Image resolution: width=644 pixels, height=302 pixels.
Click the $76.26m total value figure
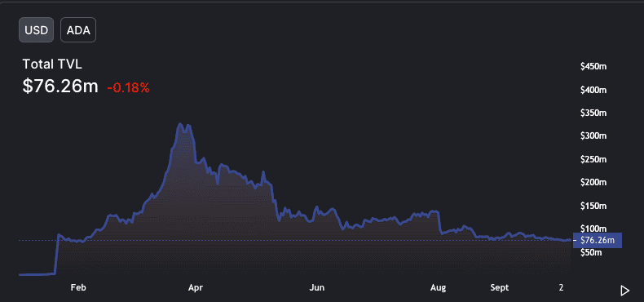click(x=60, y=87)
